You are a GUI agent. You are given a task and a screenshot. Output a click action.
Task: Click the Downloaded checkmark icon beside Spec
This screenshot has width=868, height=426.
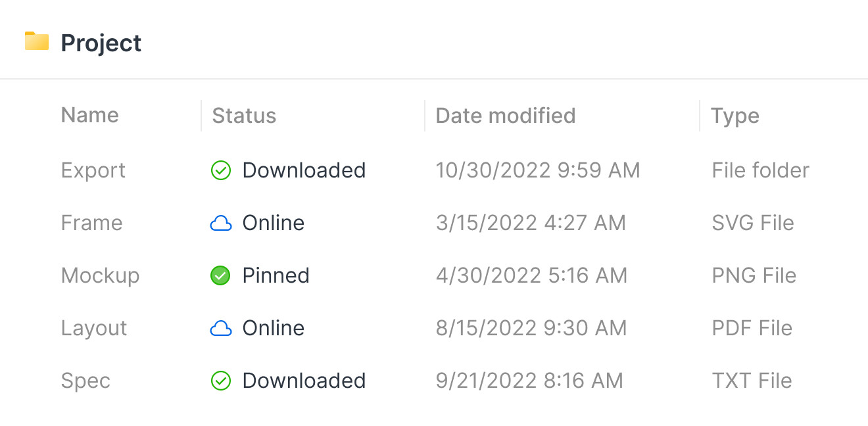coord(220,381)
